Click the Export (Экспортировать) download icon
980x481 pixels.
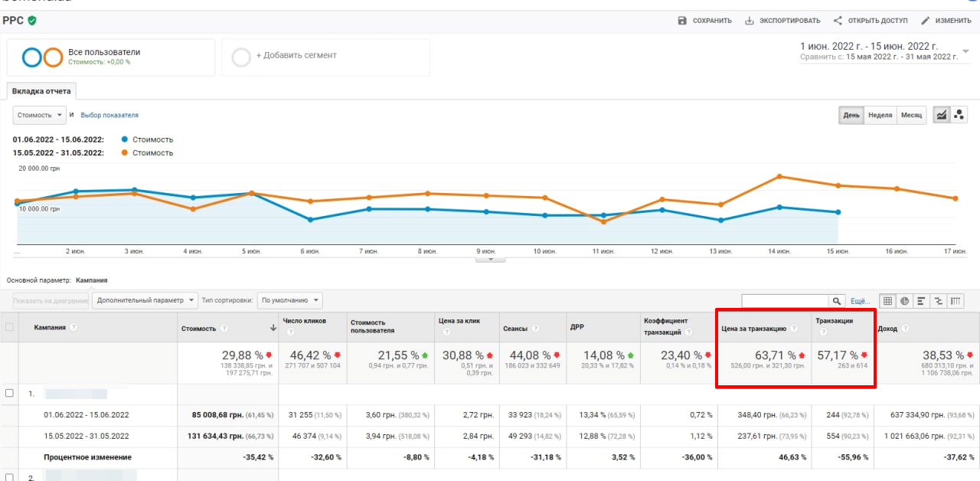pos(750,21)
